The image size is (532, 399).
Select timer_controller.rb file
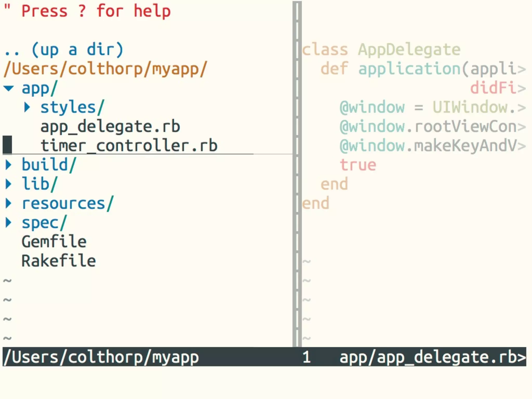click(x=129, y=145)
